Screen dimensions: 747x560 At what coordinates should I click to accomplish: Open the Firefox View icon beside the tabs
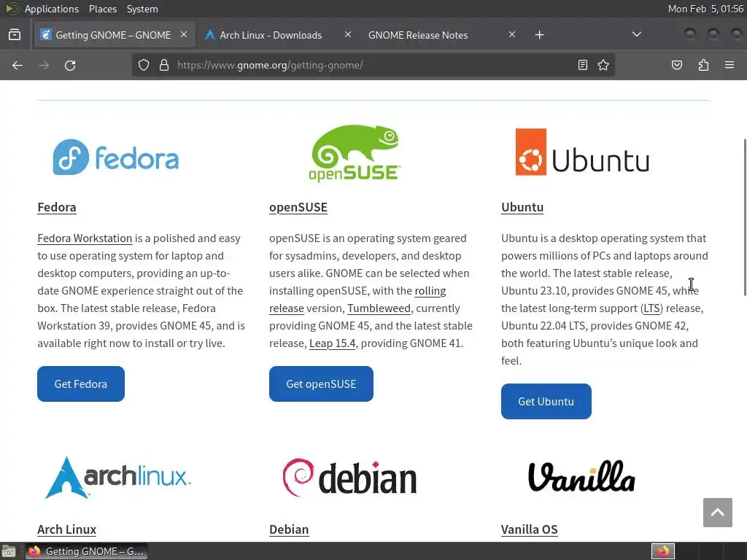[x=15, y=35]
